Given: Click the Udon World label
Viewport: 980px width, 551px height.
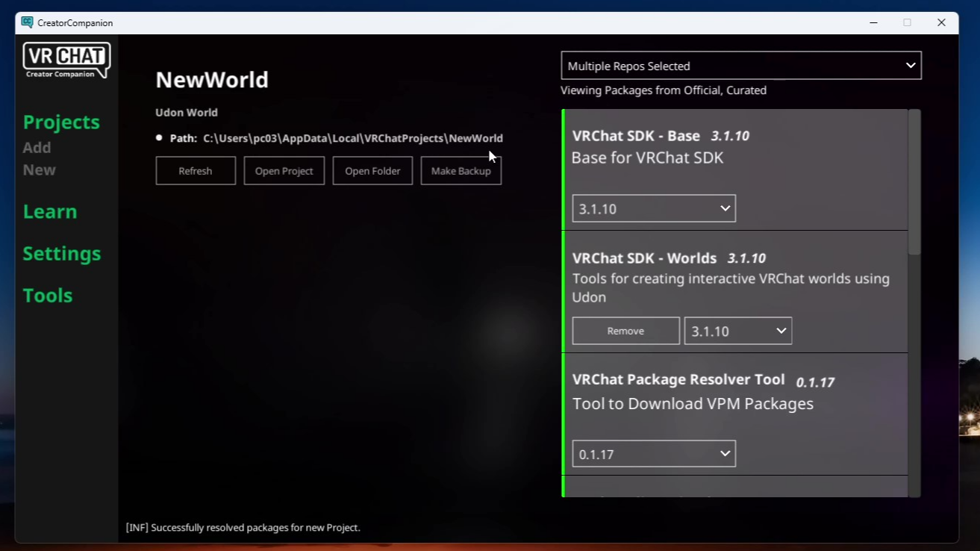Looking at the screenshot, I should click(x=187, y=113).
